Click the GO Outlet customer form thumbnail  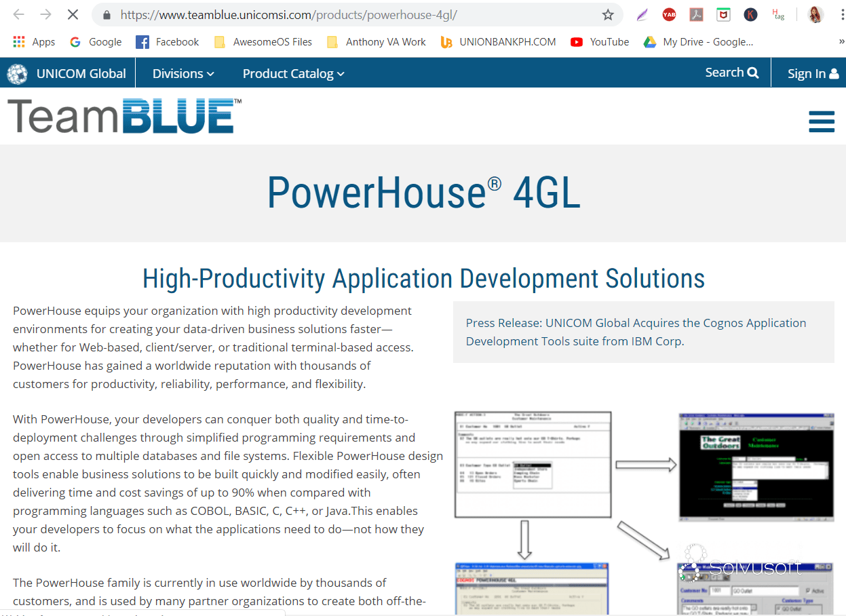756,588
